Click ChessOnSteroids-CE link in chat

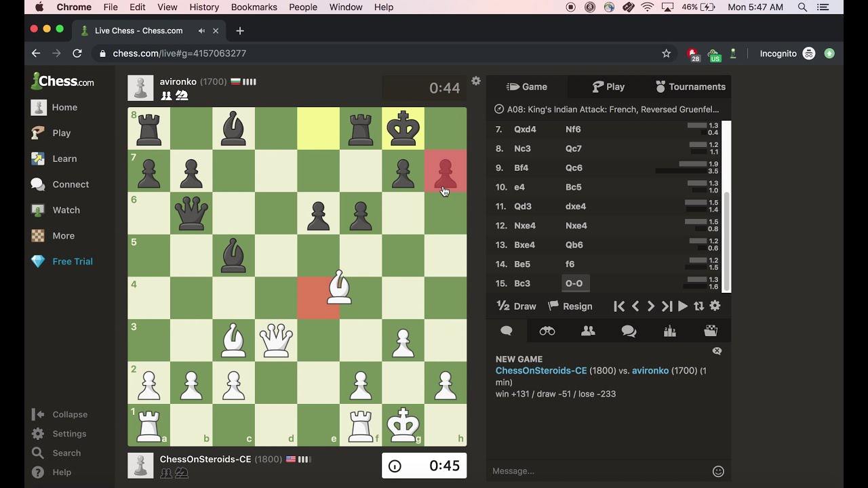click(x=541, y=371)
